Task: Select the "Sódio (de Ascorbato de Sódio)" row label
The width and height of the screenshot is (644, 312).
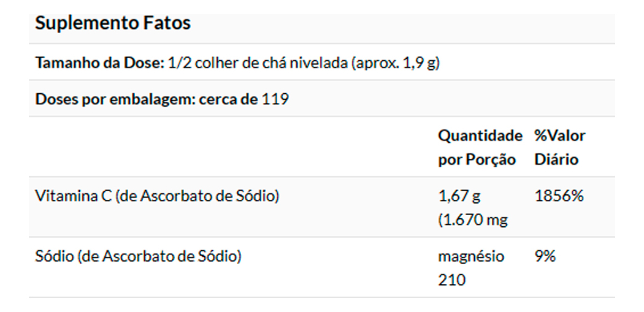Action: pos(138,256)
